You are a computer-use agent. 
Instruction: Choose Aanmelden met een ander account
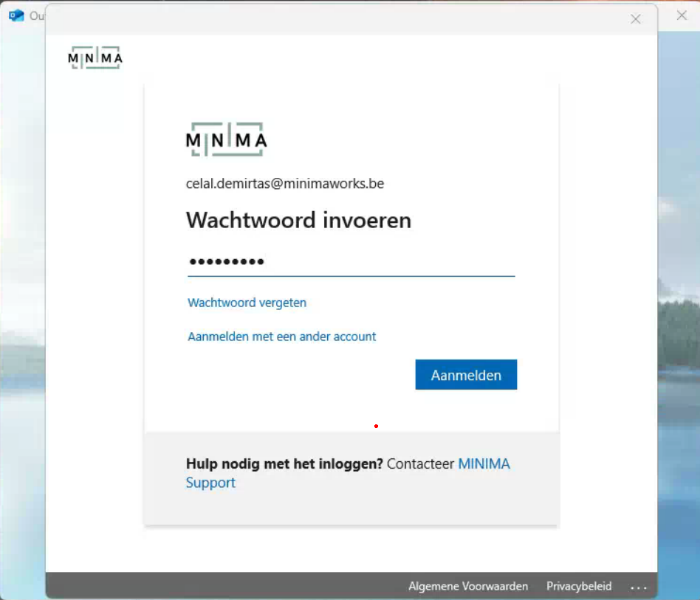(x=281, y=337)
